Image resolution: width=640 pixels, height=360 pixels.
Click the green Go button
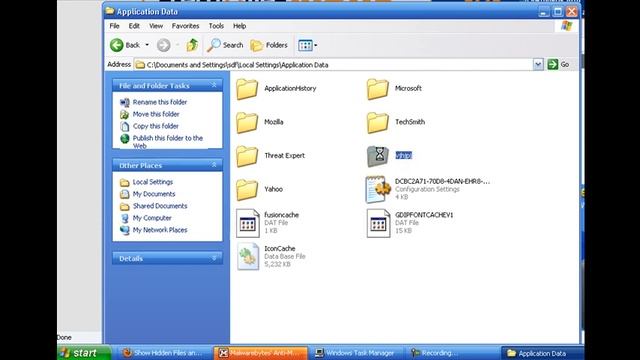[x=558, y=64]
